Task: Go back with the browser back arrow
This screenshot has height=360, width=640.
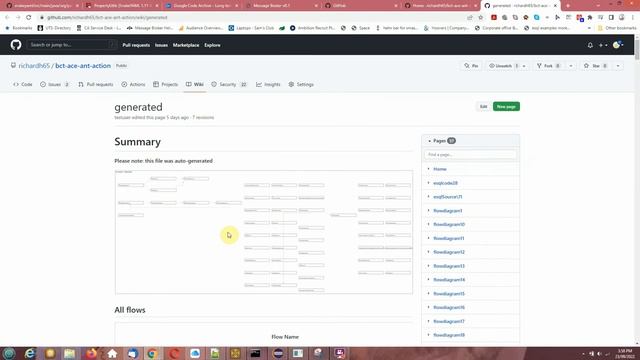Action: pos(7,18)
